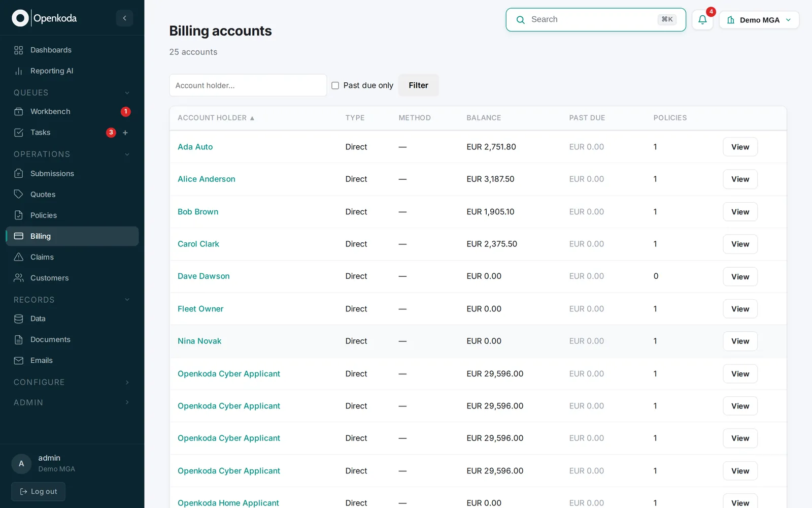Click the Workbench inbox icon
This screenshot has width=812, height=508.
pyautogui.click(x=19, y=112)
